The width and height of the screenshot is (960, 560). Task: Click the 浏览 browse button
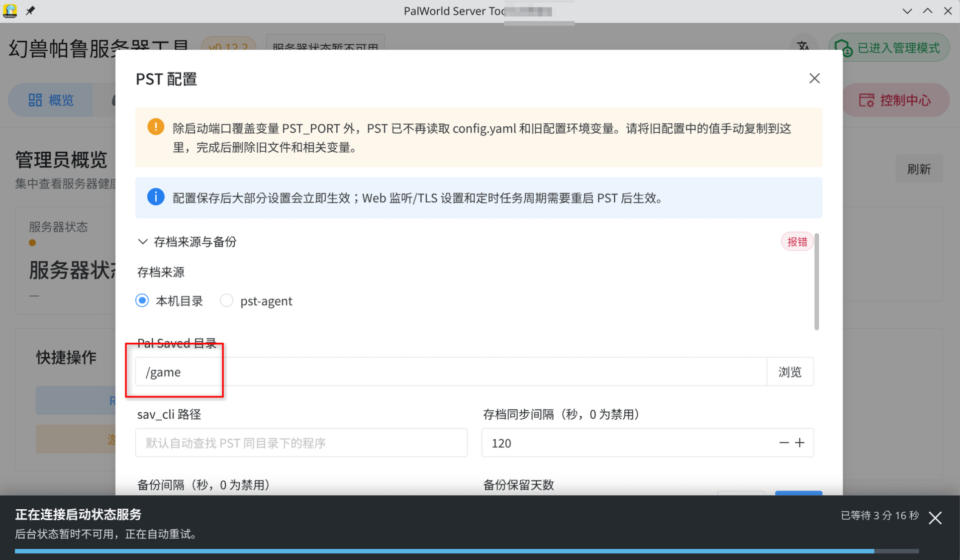click(790, 372)
